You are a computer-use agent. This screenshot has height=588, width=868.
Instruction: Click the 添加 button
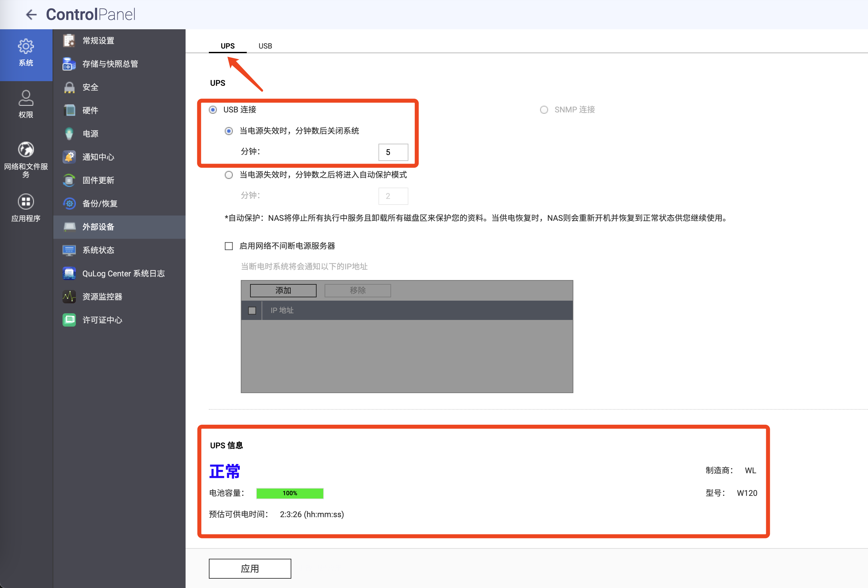pyautogui.click(x=283, y=290)
